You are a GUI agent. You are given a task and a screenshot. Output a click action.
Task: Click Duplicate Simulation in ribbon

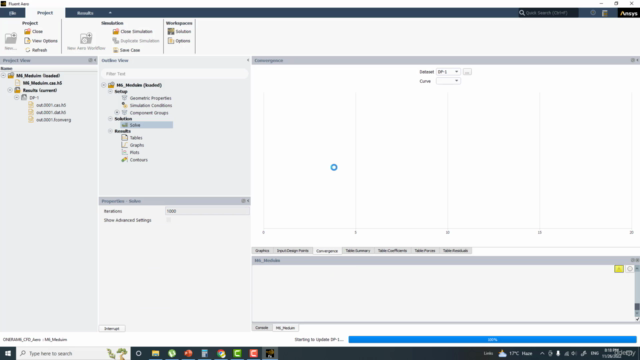point(136,41)
